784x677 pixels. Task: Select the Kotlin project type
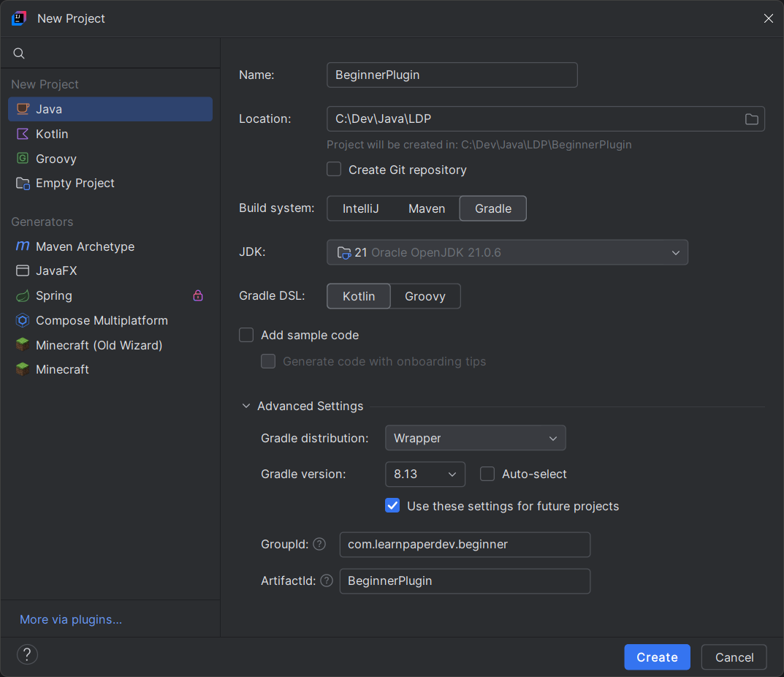tap(52, 134)
